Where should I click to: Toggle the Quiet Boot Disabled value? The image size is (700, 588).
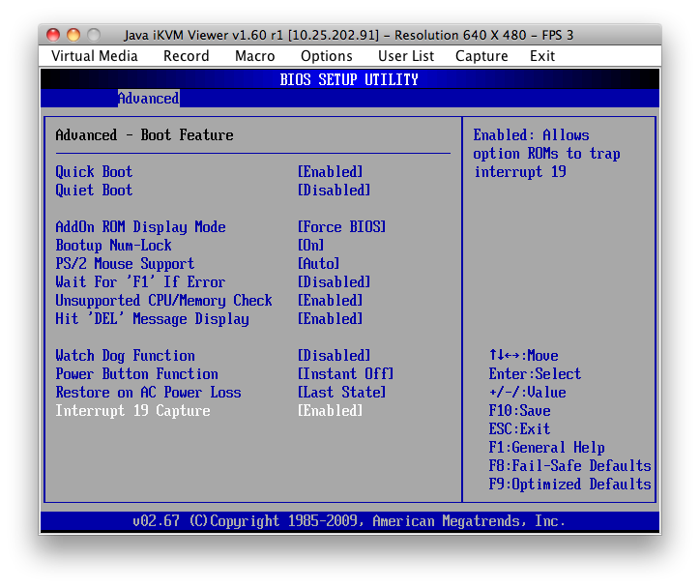point(334,191)
